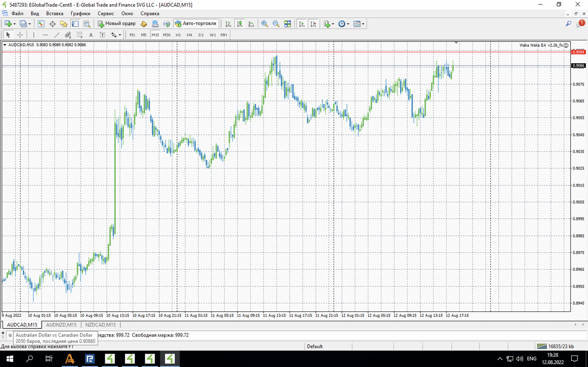Draw a horizontal line tool

45,35
